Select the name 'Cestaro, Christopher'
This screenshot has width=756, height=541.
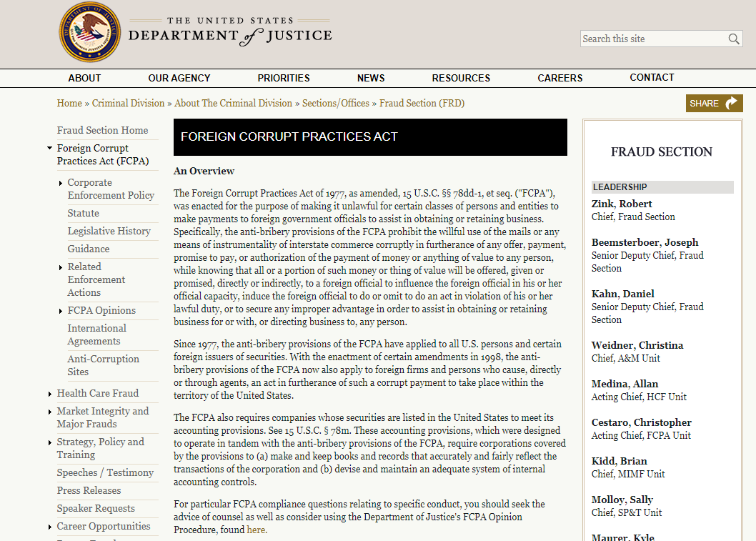coord(641,422)
